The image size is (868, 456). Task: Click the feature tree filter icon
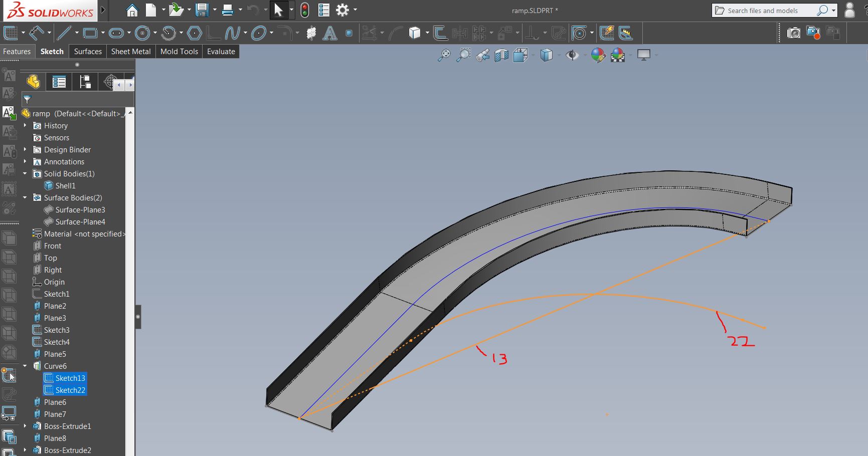coord(27,99)
